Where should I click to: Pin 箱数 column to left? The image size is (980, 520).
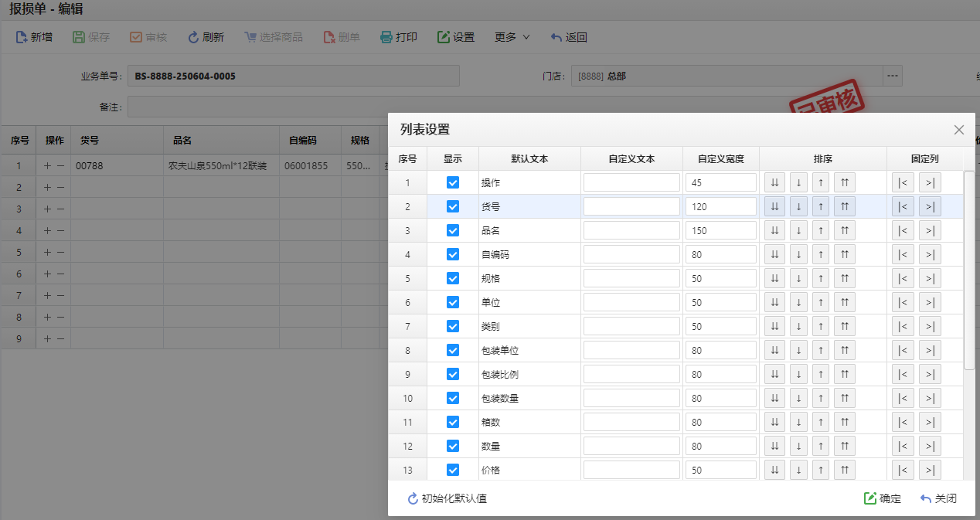(903, 423)
